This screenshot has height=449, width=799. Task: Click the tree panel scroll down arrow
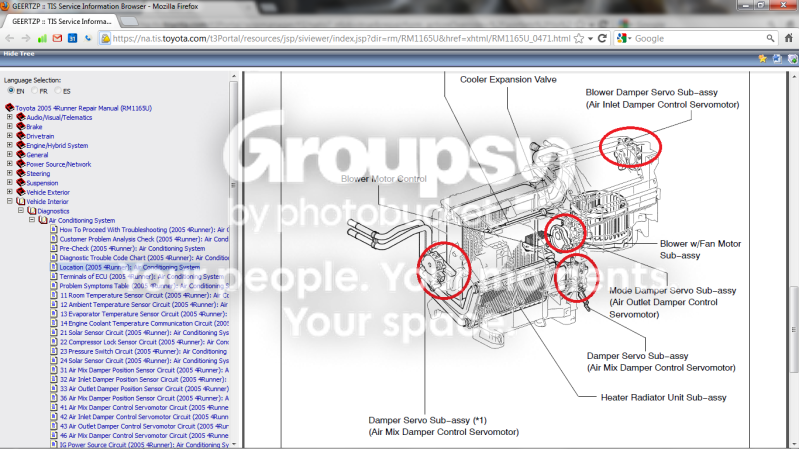point(233,445)
